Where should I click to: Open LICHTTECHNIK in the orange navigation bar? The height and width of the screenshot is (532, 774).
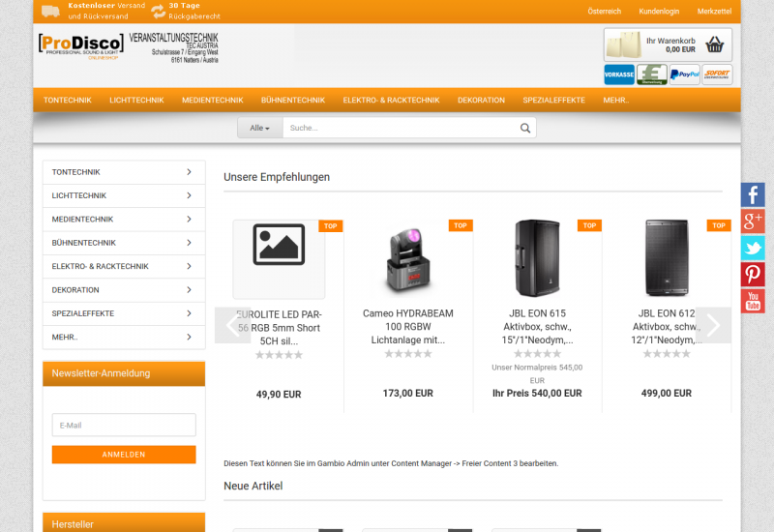pos(136,100)
